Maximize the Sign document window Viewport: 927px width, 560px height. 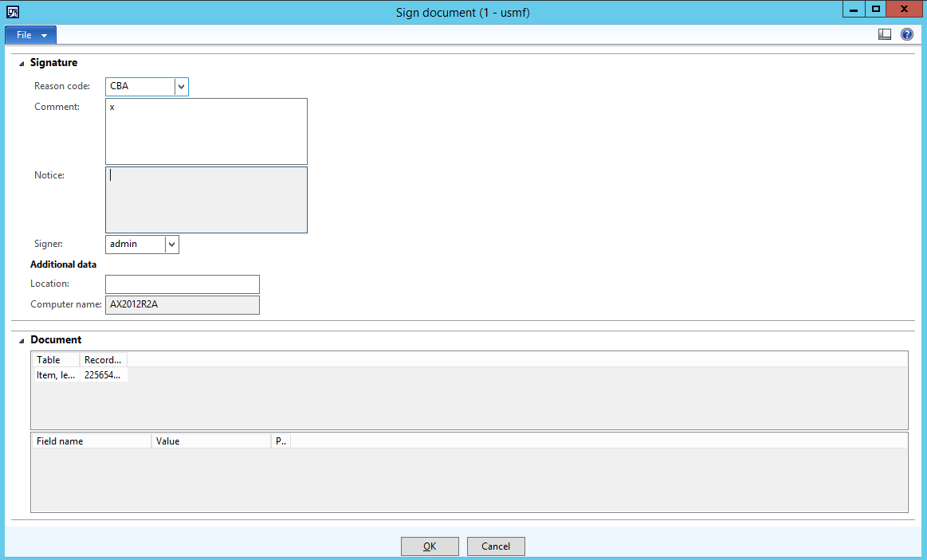(876, 9)
